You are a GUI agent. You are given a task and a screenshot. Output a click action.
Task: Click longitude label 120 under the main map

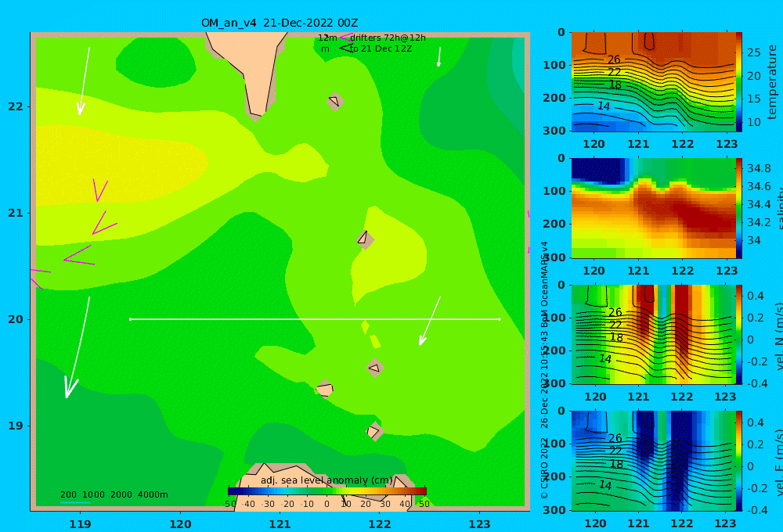(x=180, y=524)
